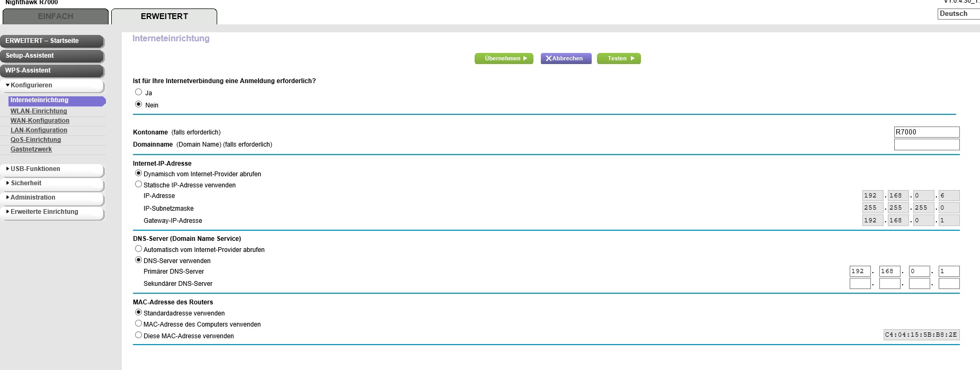Open the WPS-Assistent

click(x=52, y=70)
